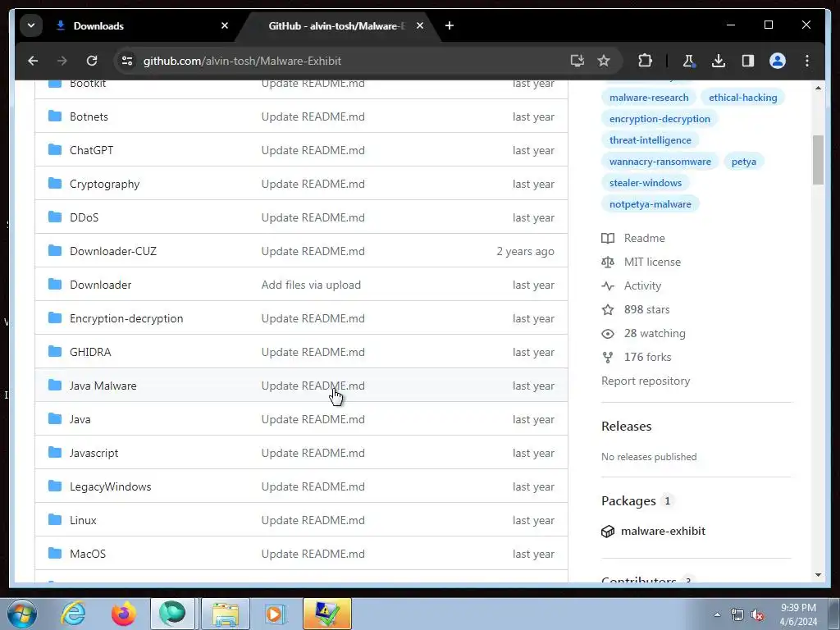Viewport: 840px width, 630px height.
Task: Bookmark this page with the star icon
Action: 604,61
